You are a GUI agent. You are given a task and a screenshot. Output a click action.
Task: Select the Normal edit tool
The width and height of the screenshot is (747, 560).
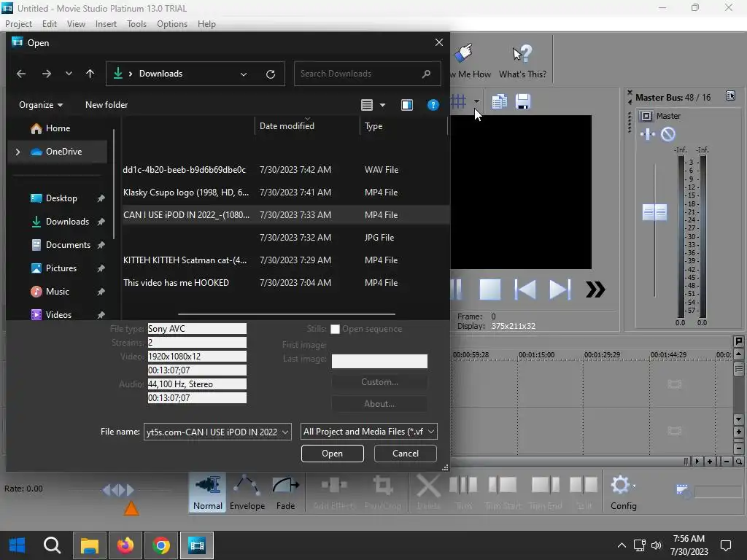[208, 493]
